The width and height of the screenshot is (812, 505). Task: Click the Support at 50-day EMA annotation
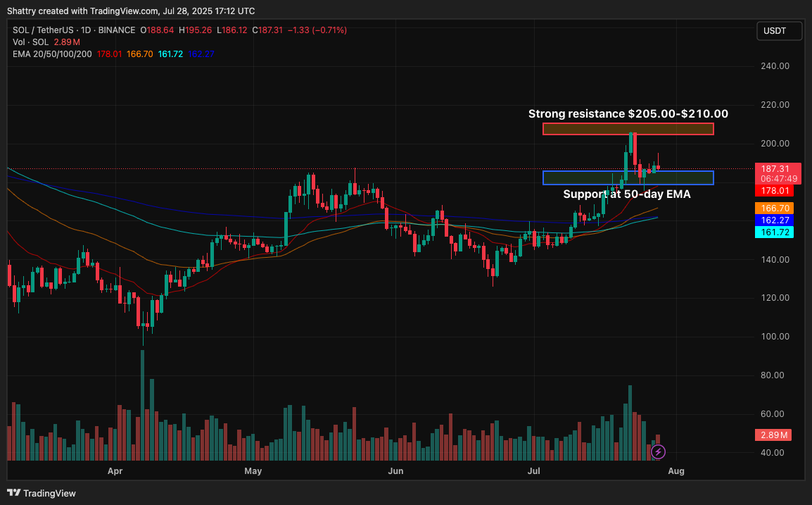point(627,194)
